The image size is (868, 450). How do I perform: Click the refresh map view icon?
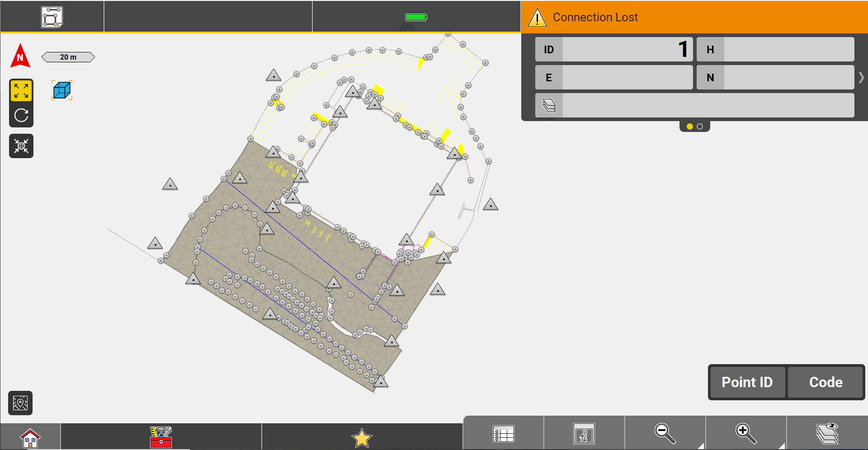click(x=21, y=116)
